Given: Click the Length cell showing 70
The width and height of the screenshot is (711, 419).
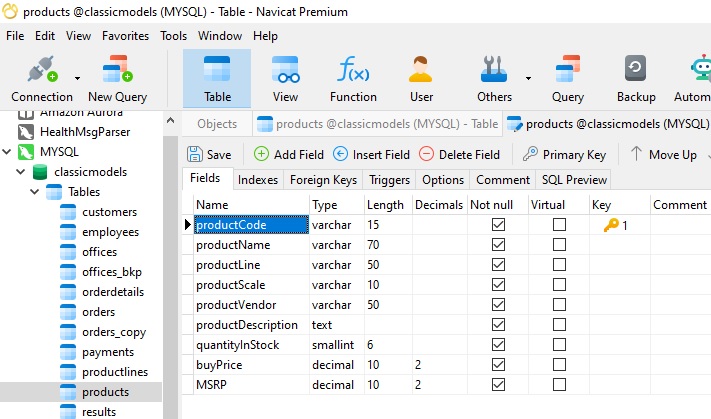Looking at the screenshot, I should click(x=388, y=245).
